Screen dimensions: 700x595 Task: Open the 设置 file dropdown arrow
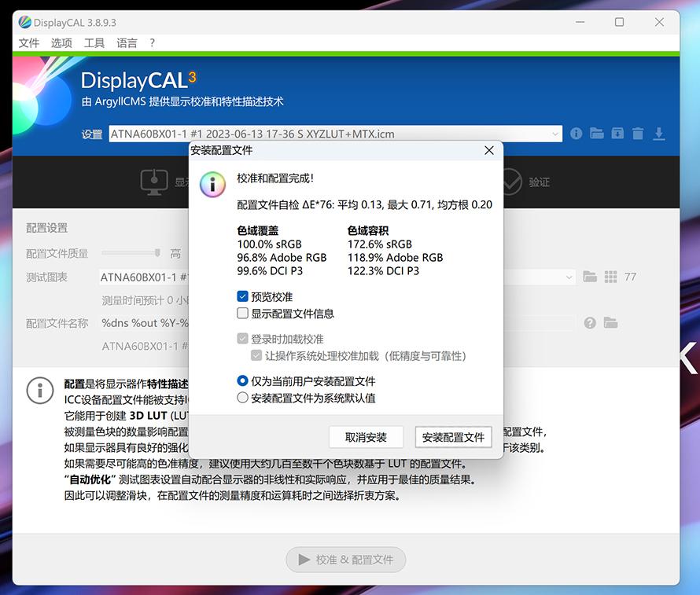tap(555, 134)
